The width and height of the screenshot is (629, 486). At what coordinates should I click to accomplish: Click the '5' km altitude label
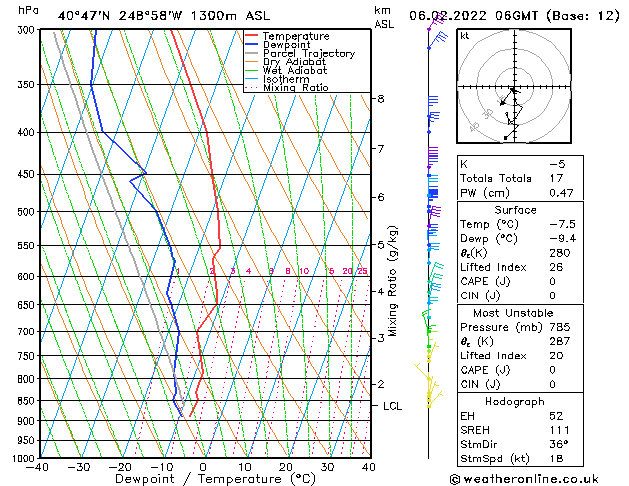pos(381,245)
